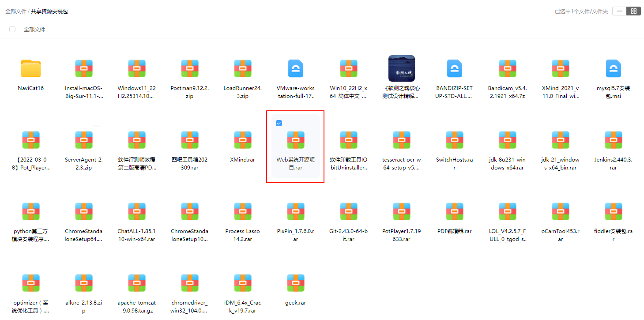This screenshot has height=320, width=644.
Task: Click 共享资源安装包 breadcrumb item
Action: (49, 11)
